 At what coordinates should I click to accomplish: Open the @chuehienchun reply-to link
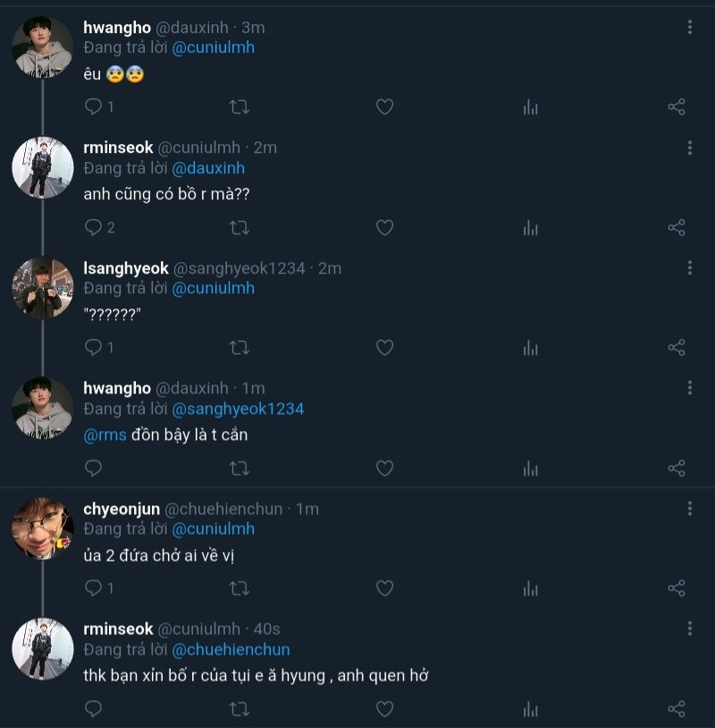click(231, 649)
